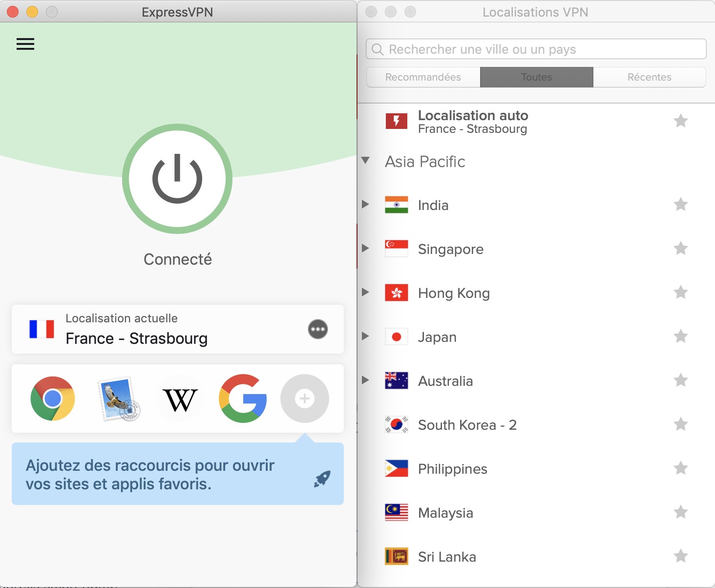Click the magnifier icon in search field
The width and height of the screenshot is (715, 588).
pos(378,49)
